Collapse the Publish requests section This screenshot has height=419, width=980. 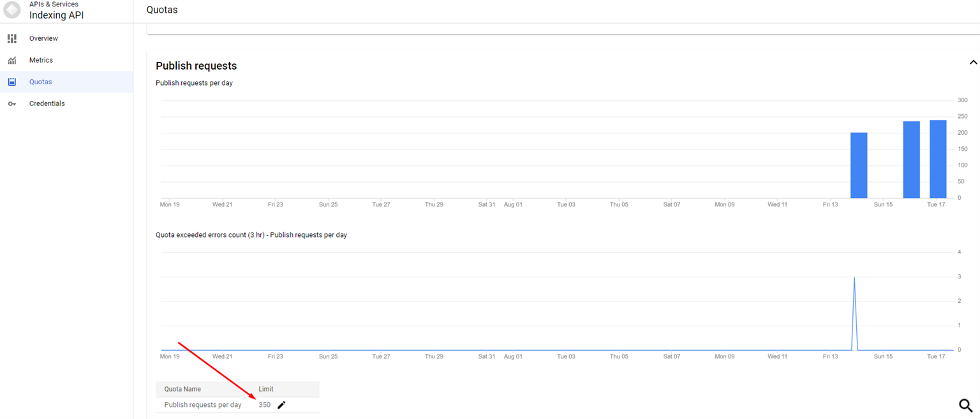(x=973, y=63)
